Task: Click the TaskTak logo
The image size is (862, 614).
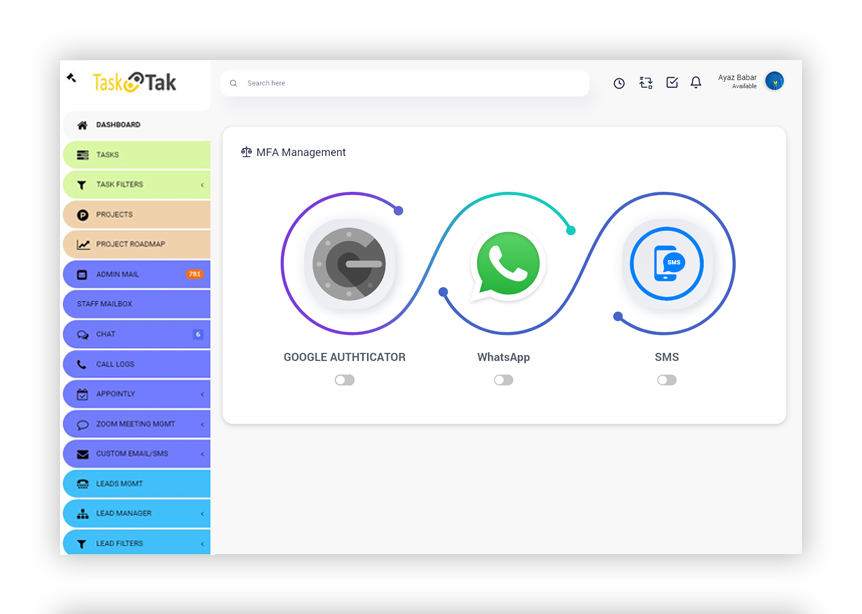Action: coord(135,82)
